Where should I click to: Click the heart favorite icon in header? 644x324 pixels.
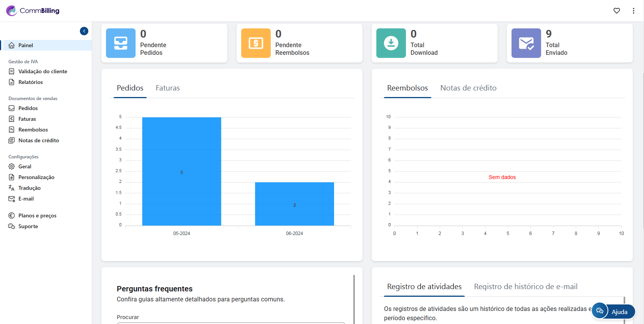616,11
